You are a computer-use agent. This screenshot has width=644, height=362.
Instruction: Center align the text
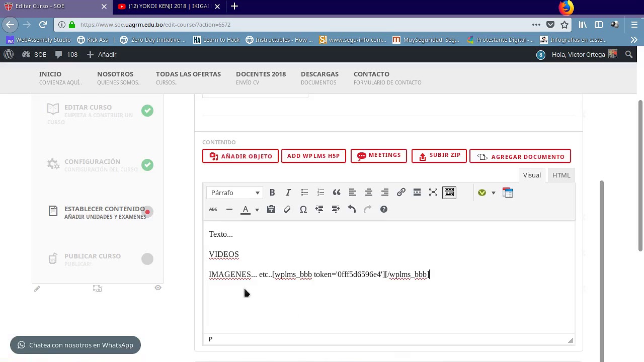tap(369, 193)
